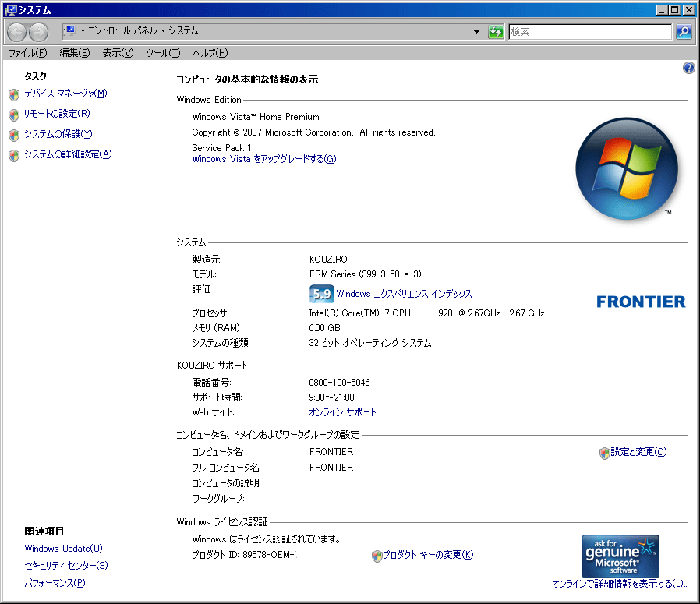Click the shield icon beside デバイス マネージャ
This screenshot has height=604, width=700.
[14, 94]
